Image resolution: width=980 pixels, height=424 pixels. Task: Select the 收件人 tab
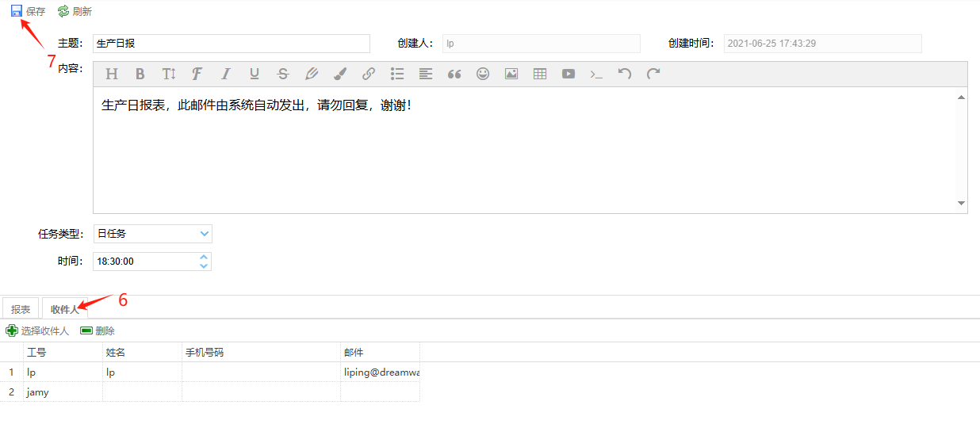coord(64,309)
